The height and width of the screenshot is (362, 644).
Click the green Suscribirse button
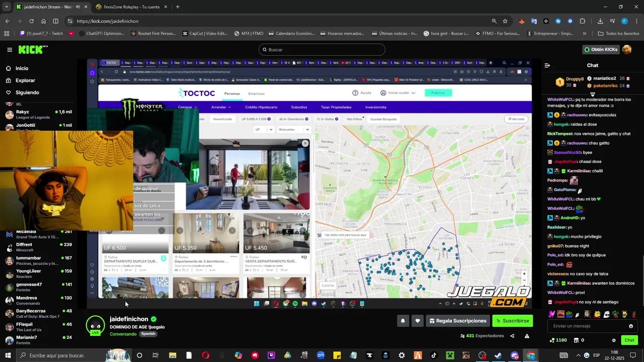coord(512,321)
